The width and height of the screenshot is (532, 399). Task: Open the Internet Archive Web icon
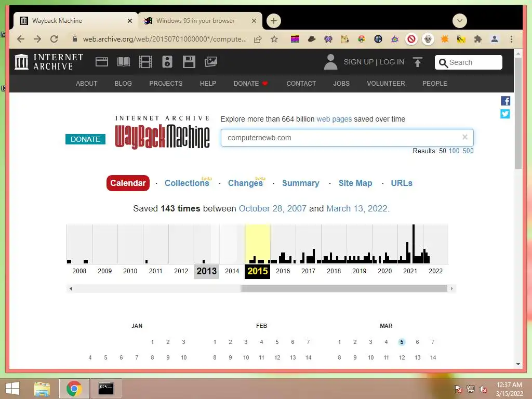point(101,62)
